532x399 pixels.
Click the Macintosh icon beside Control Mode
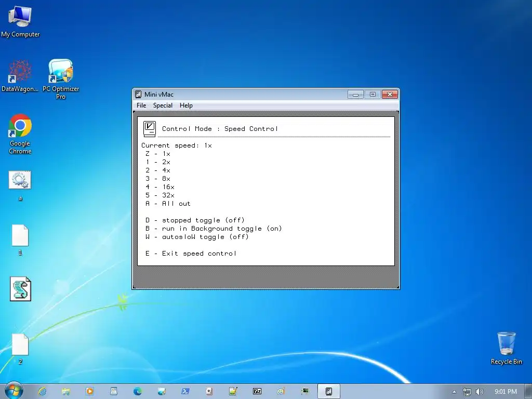149,129
